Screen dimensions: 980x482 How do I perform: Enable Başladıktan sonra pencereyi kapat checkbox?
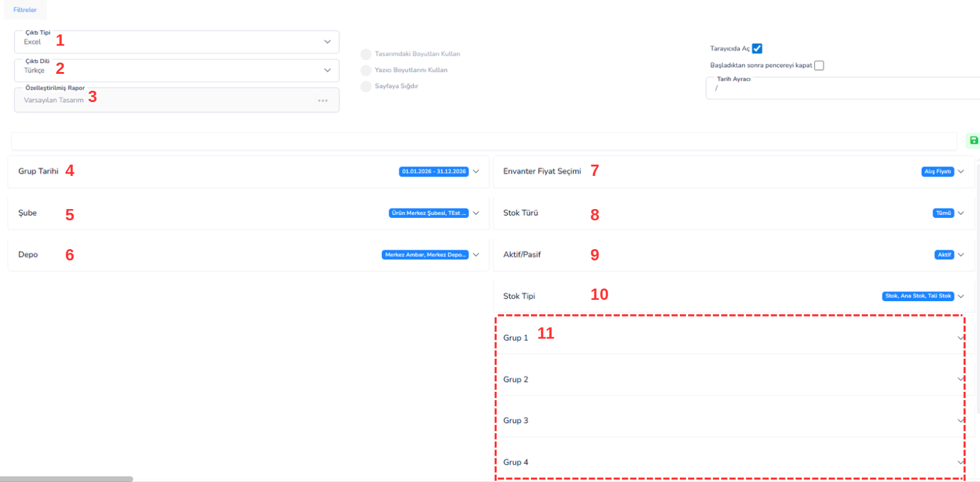[x=819, y=65]
